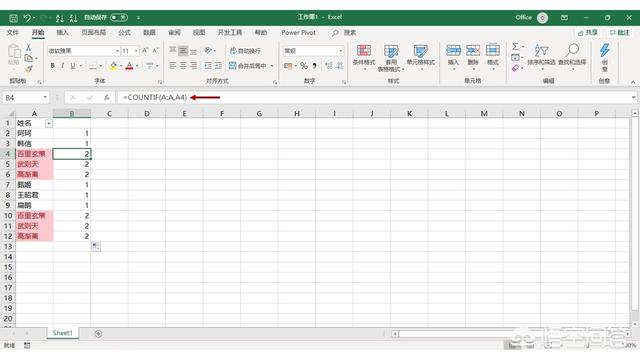Open Cell Styles gallery
640x360 pixels.
(420, 57)
